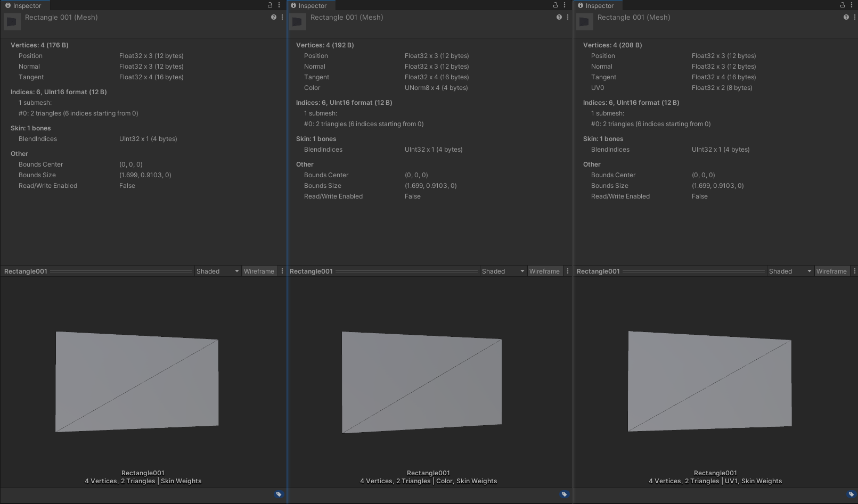Screen dimensions: 858x504
Task: Click 'Vertices: 4 (192 B)' text
Action: tap(325, 45)
